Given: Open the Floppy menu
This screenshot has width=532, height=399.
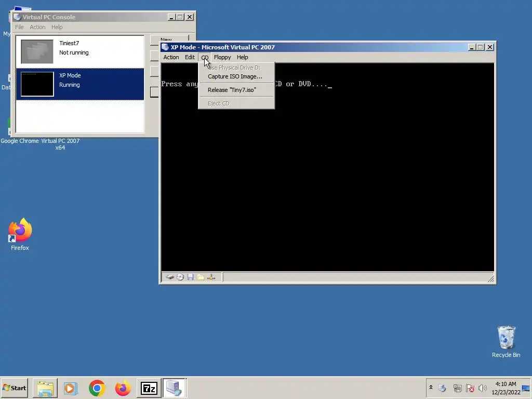Looking at the screenshot, I should pos(222,57).
